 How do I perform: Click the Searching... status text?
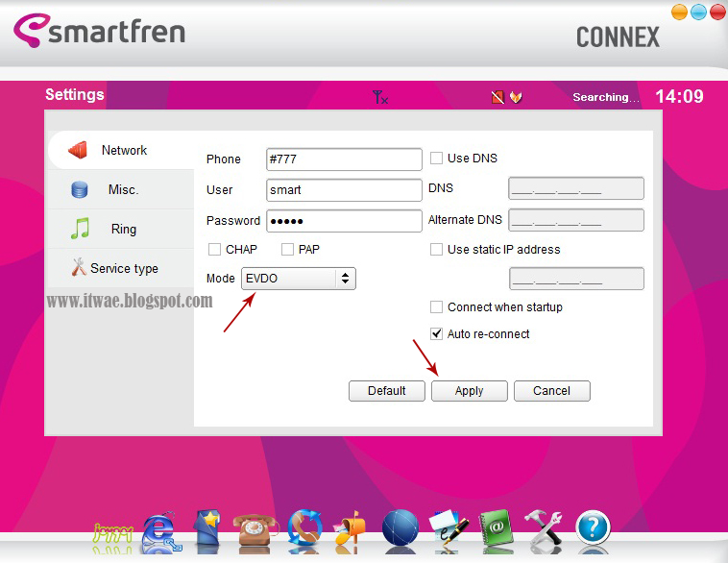point(605,97)
